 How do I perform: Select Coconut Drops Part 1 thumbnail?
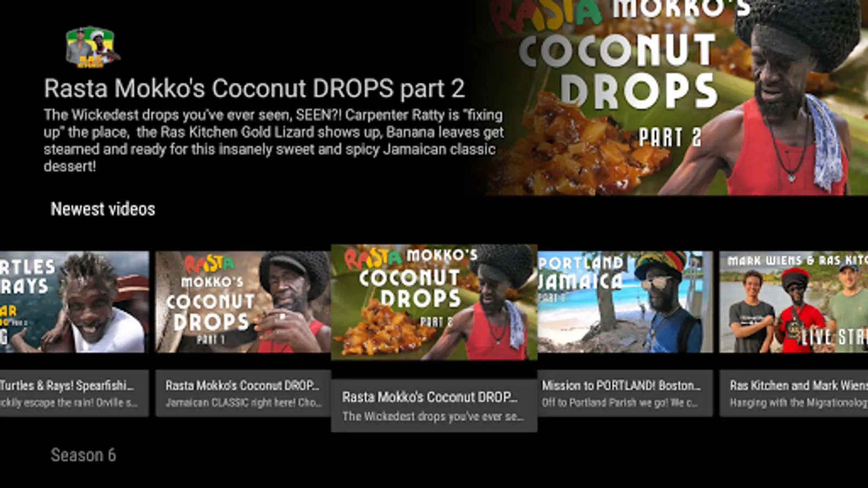pos(243,302)
